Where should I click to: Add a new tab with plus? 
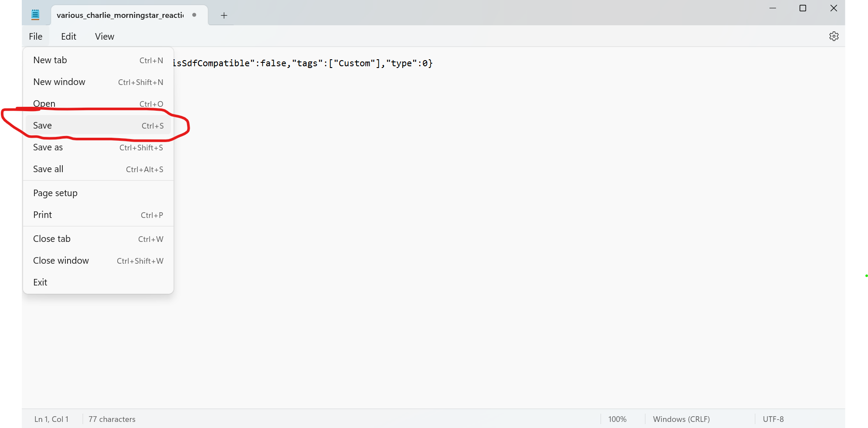pyautogui.click(x=224, y=16)
